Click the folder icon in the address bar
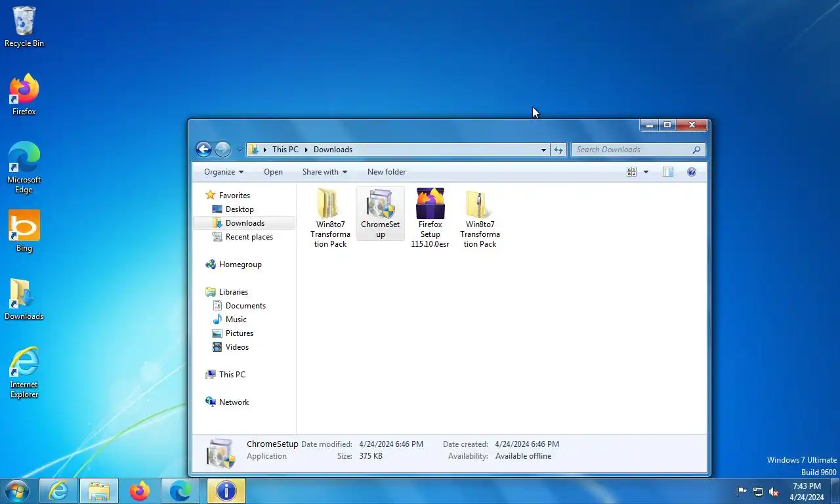Viewport: 840px width, 504px height. click(x=253, y=150)
